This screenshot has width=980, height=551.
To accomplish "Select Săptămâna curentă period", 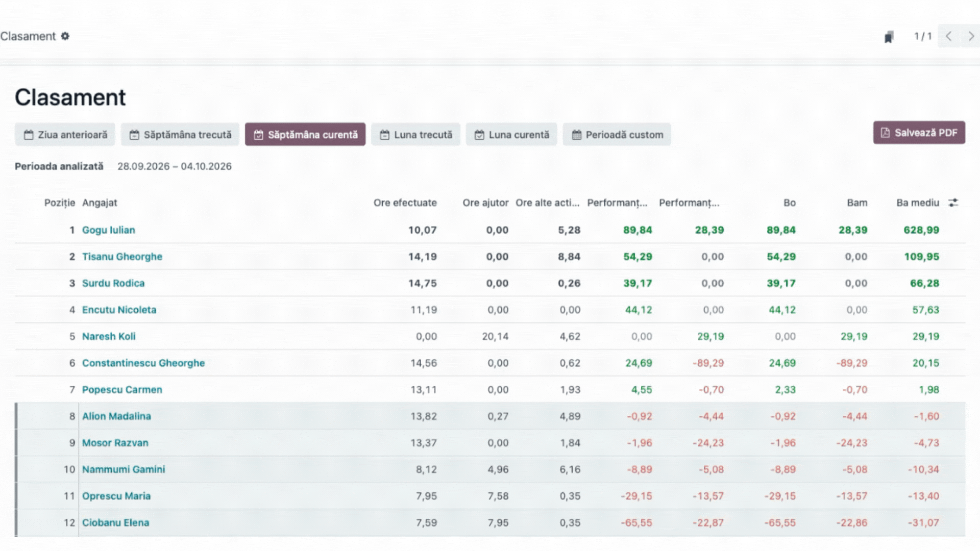I will tap(305, 135).
